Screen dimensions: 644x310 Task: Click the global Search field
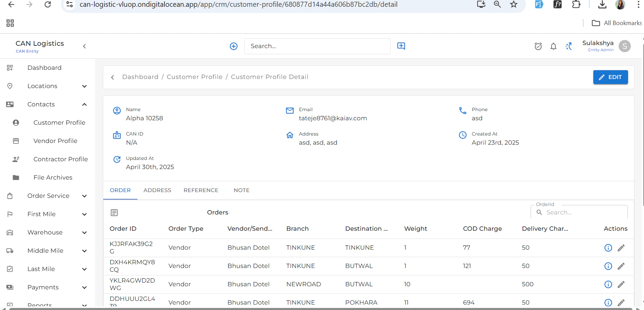pyautogui.click(x=317, y=46)
